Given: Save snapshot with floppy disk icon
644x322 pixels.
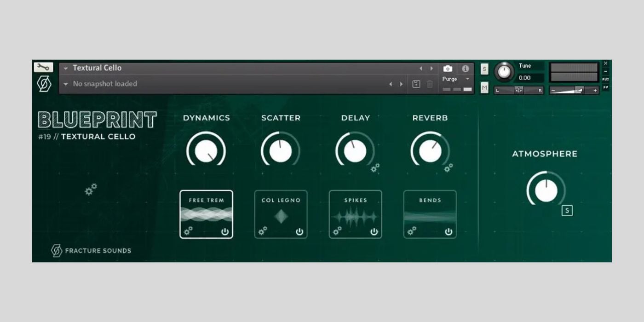Looking at the screenshot, I should pyautogui.click(x=416, y=84).
